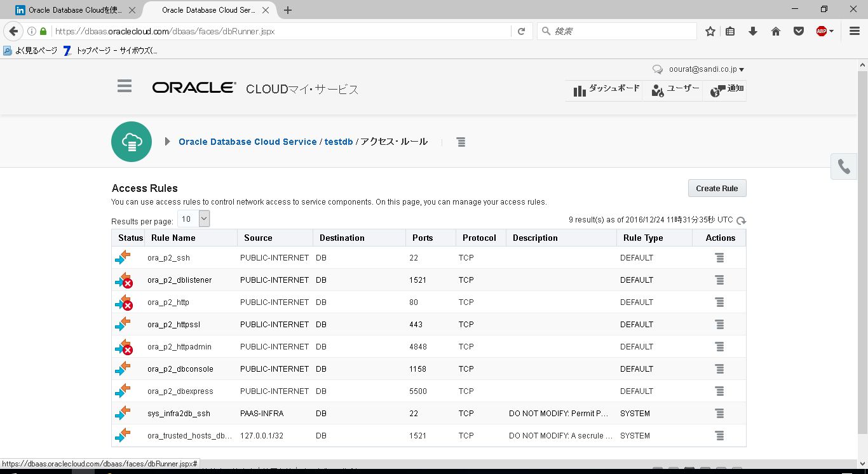The image size is (868, 474).
Task: Open the ユーザー users menu
Action: pos(675,90)
